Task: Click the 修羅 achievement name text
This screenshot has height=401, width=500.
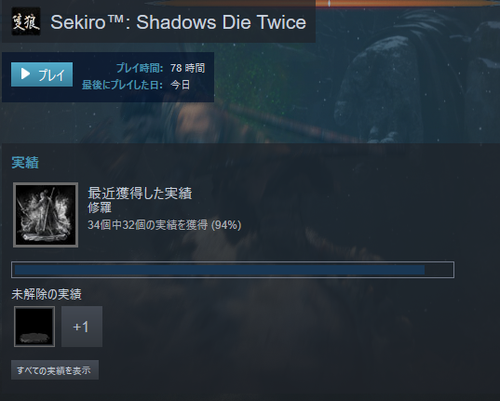Action: [99, 208]
